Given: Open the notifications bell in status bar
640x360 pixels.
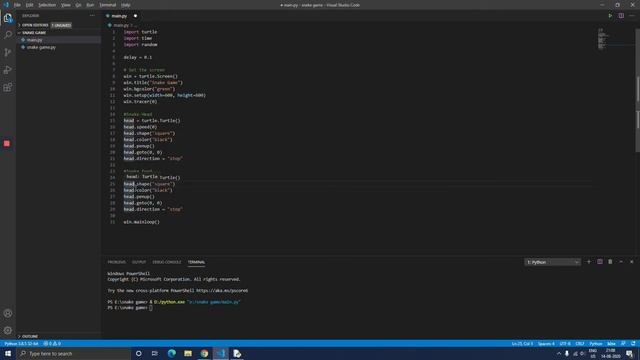Looking at the screenshot, I should (x=633, y=344).
